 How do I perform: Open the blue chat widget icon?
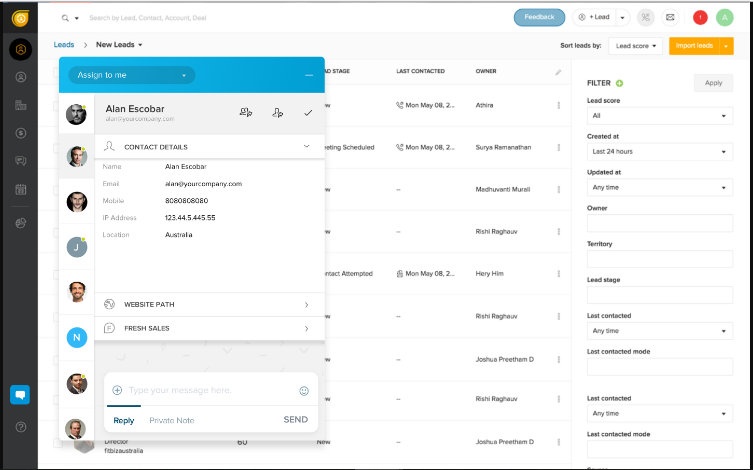[x=20, y=395]
